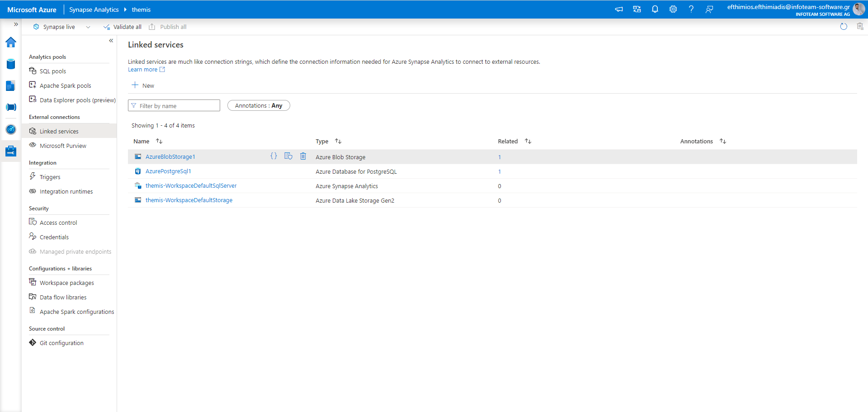Click the Filter by name field
This screenshot has width=868, height=412.
pos(174,105)
